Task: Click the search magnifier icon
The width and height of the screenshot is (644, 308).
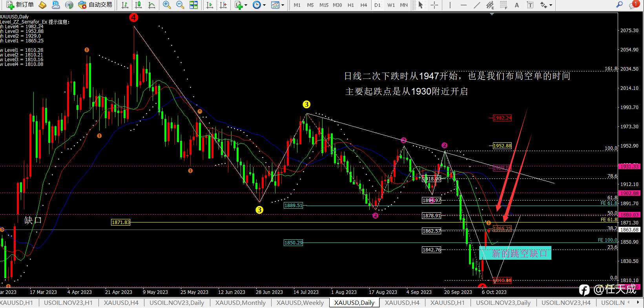Action: (619, 5)
